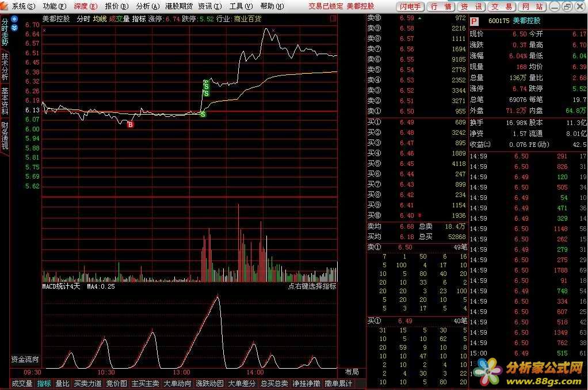Click the 卖⑩ ask row at 6.59
This screenshot has width=588, height=390.
click(416, 18)
